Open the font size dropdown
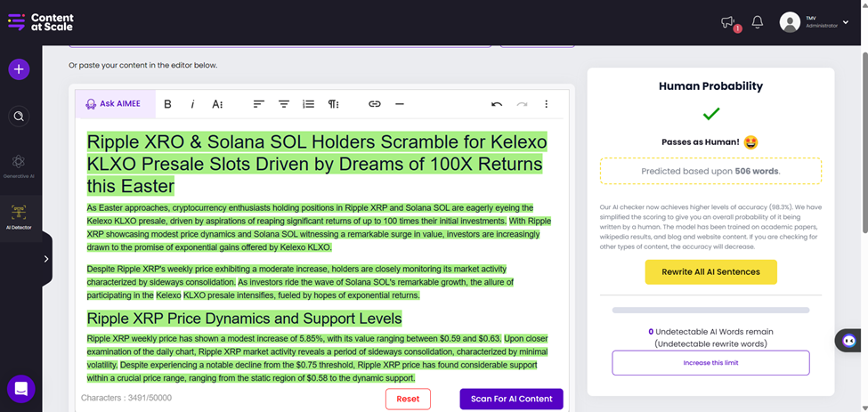Viewport: 868px width, 412px height. point(217,104)
